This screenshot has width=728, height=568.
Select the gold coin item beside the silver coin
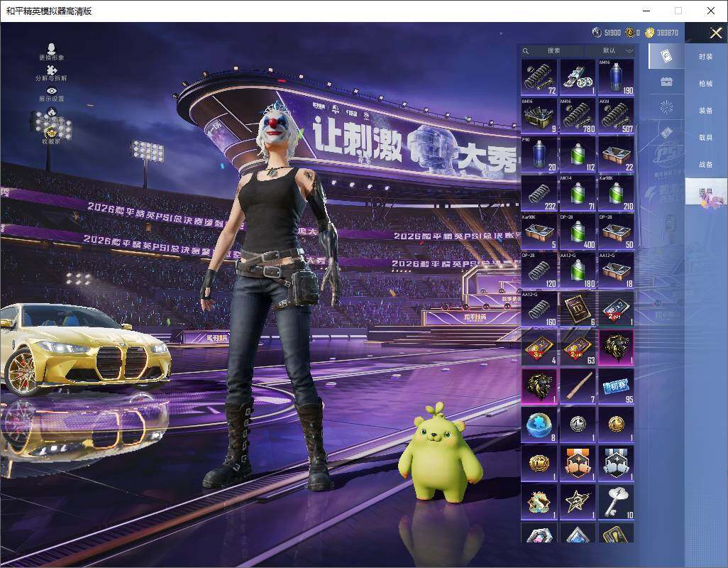coord(616,425)
